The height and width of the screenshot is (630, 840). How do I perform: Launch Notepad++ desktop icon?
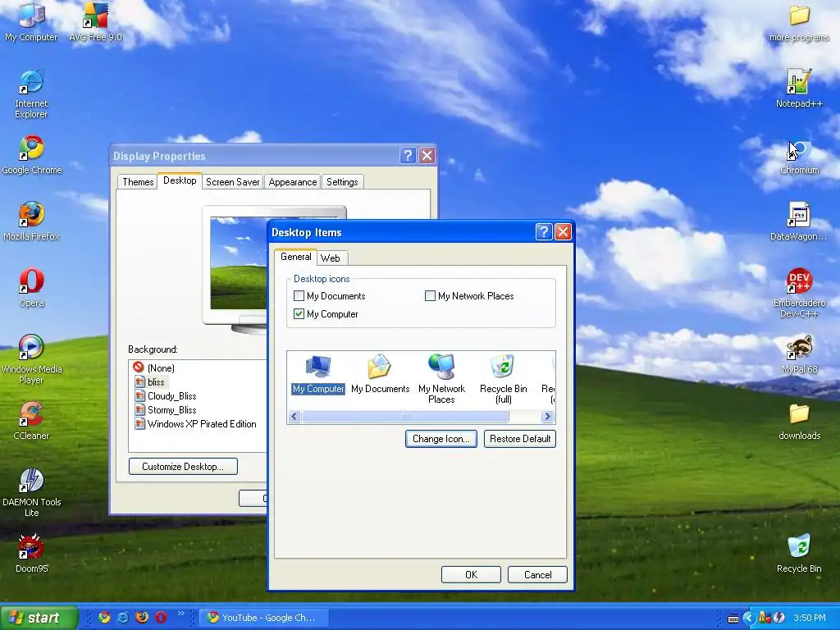(799, 89)
